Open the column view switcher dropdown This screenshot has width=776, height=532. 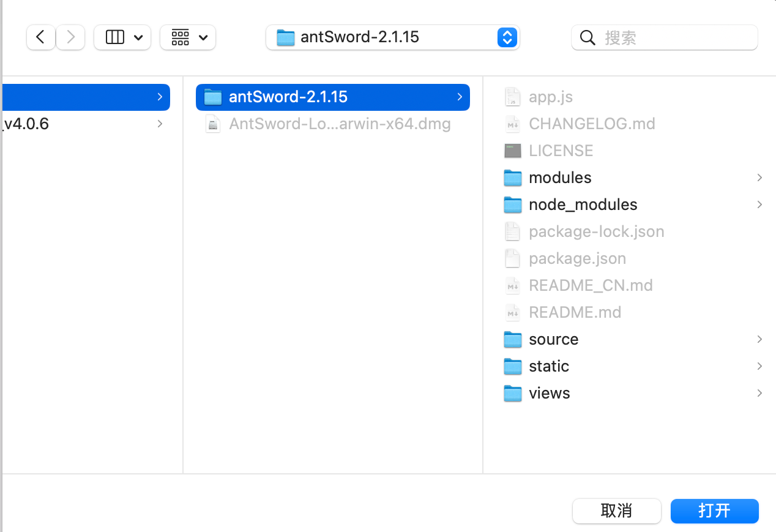123,37
